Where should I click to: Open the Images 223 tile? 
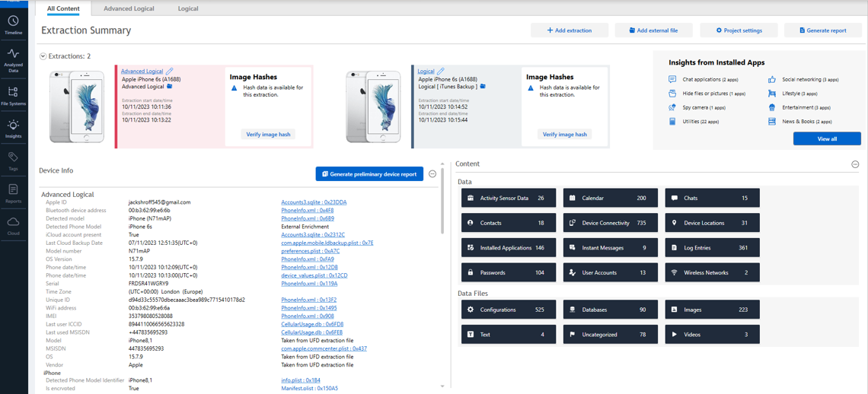pos(713,310)
